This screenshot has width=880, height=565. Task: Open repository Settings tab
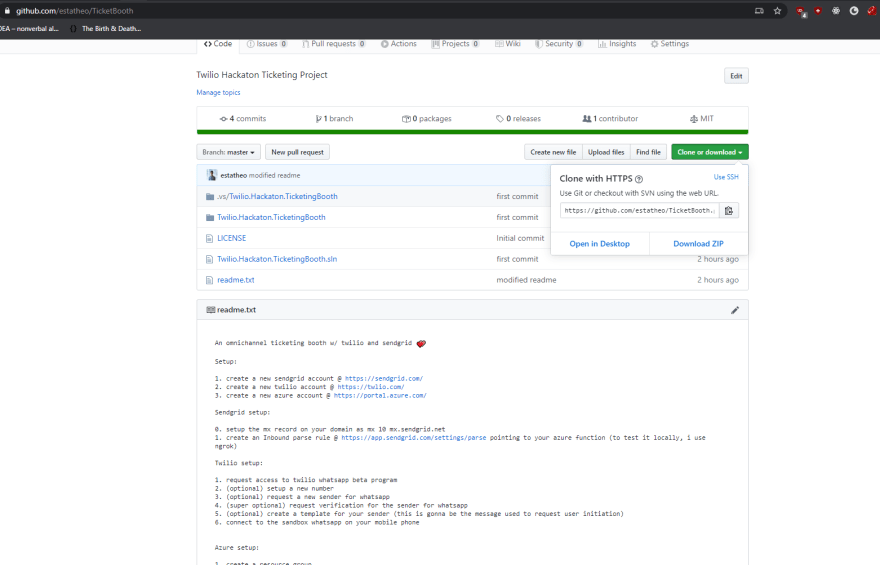point(670,44)
